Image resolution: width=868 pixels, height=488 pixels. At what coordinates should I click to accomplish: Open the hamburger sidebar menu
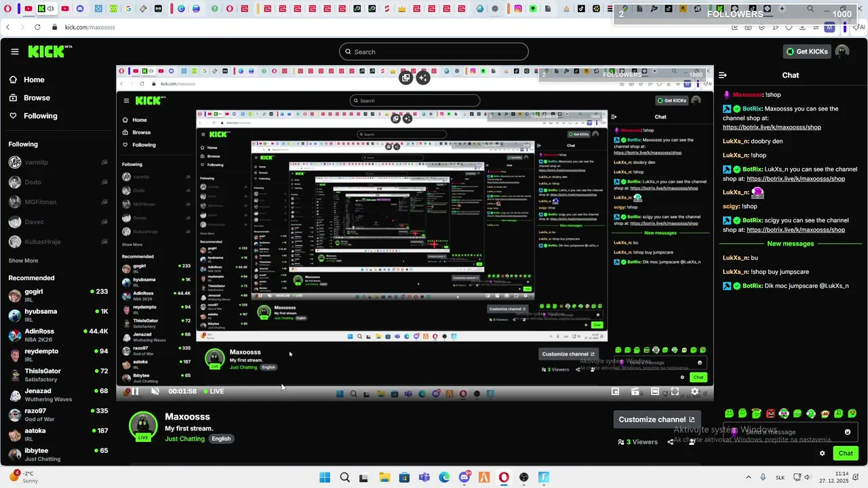click(x=14, y=52)
